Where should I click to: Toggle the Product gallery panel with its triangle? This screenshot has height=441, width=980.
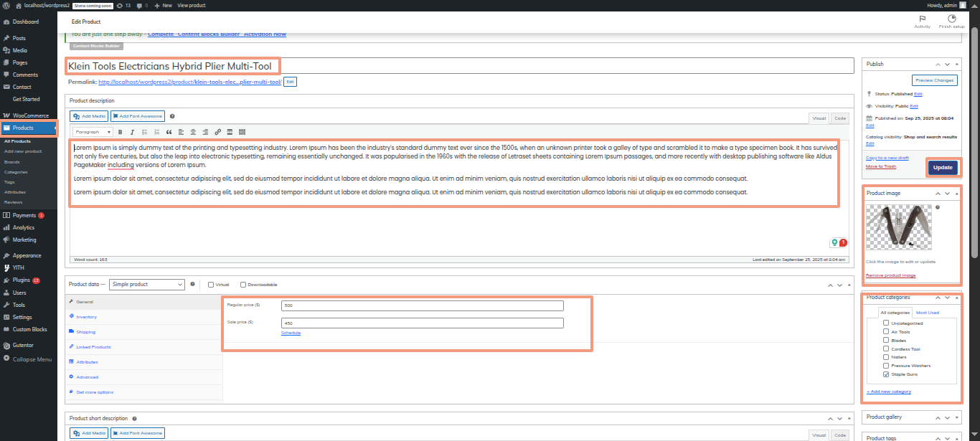957,417
